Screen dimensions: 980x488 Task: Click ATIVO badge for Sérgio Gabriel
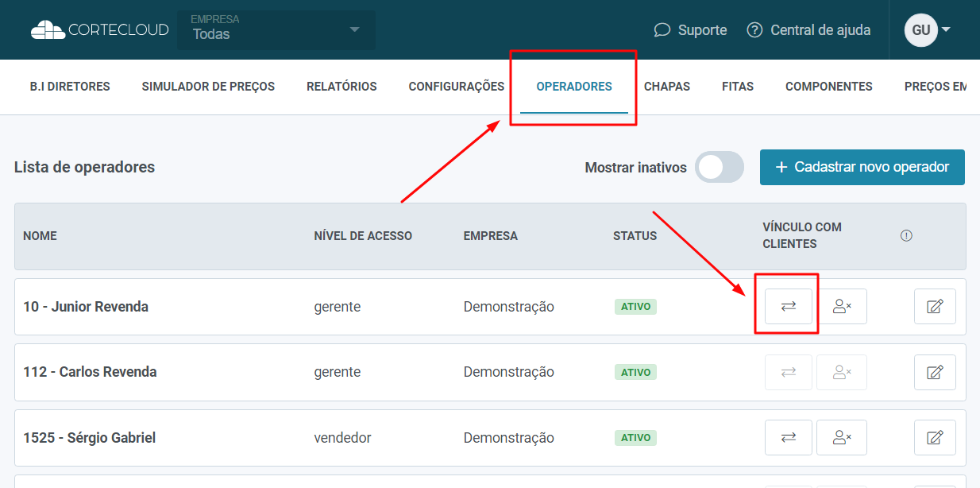point(635,438)
